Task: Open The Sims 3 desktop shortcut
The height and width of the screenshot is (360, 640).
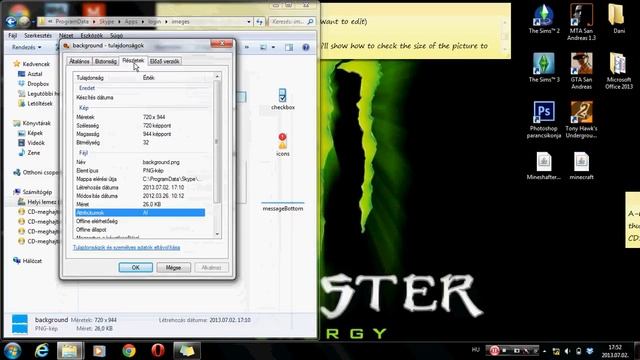Action: coord(544,68)
